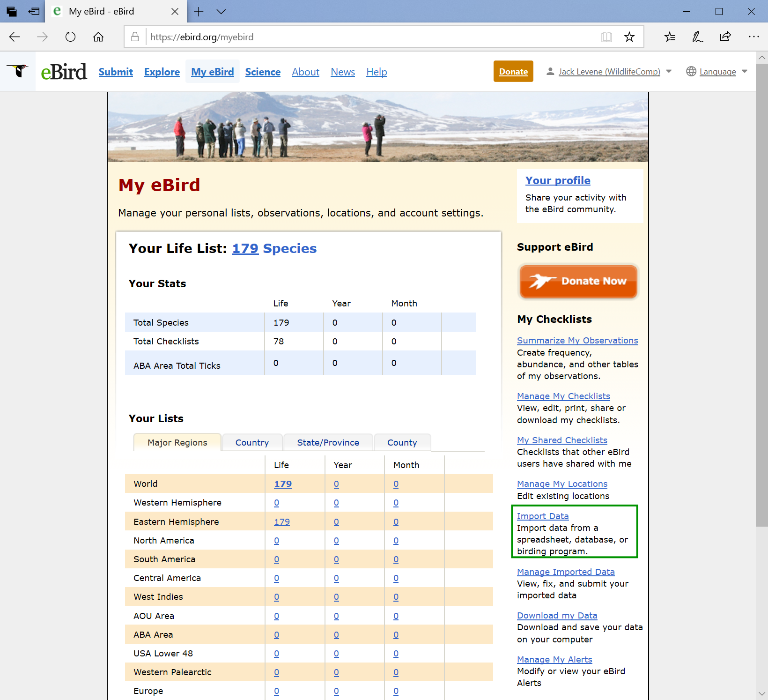Click the Share page icon
Viewport: 768px width, 700px height.
pos(725,37)
